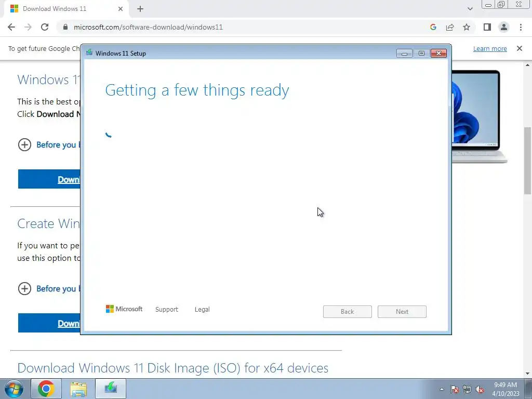This screenshot has width=532, height=399.
Task: Bookmark this page with the star icon
Action: [x=467, y=27]
